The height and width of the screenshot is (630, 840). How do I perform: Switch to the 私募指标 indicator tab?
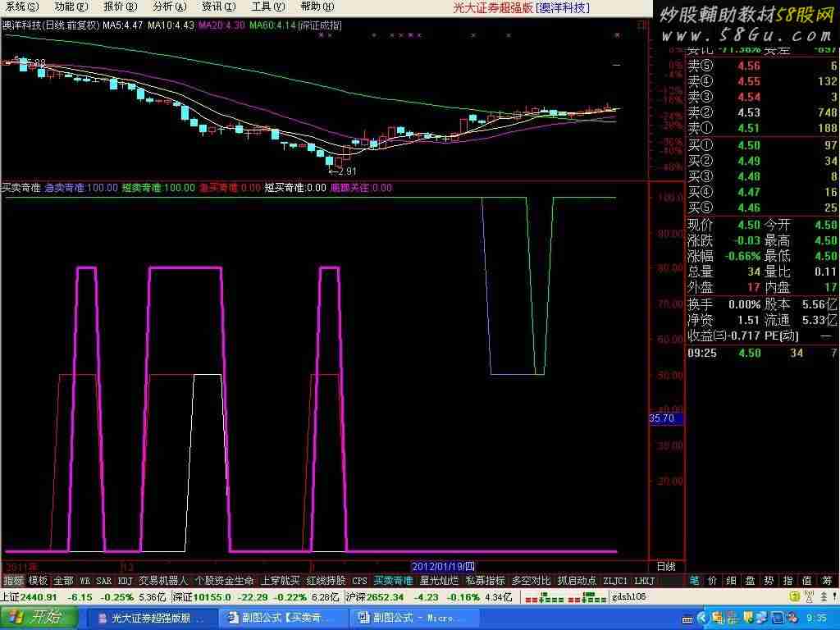point(486,581)
